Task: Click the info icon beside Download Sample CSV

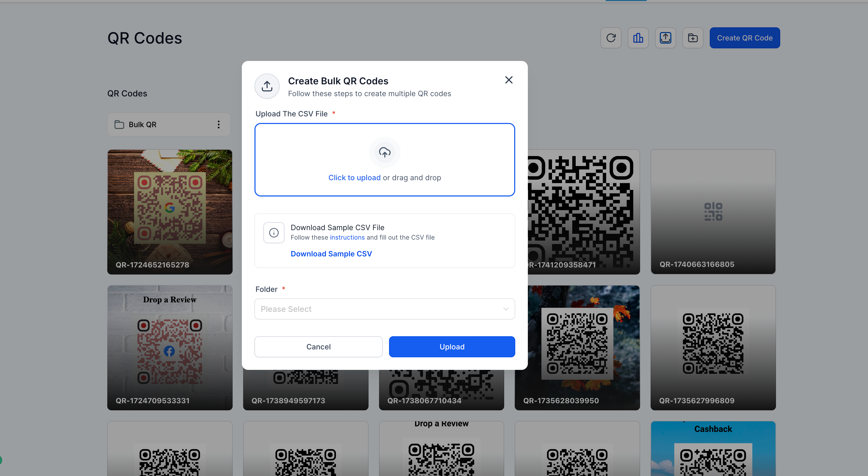Action: click(x=274, y=232)
